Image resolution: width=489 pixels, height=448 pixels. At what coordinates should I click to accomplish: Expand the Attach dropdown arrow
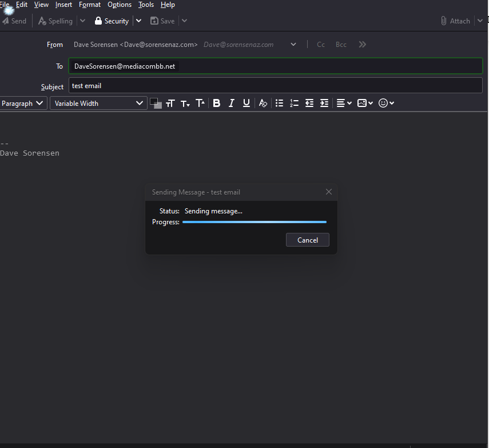[x=480, y=21]
